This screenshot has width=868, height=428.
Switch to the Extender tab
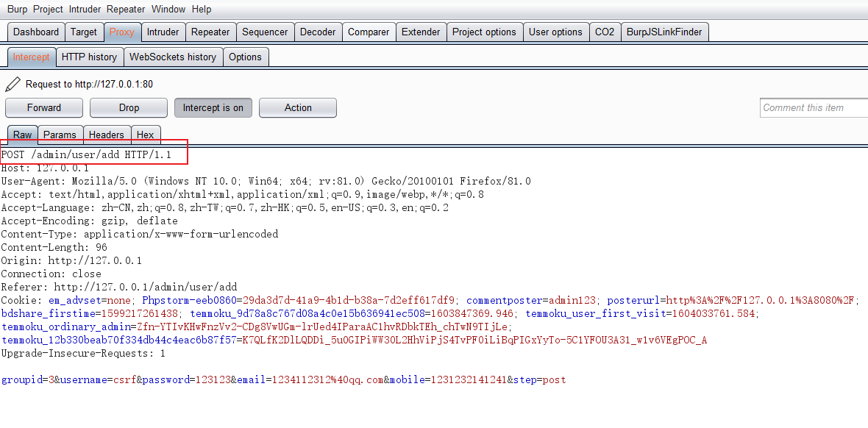pyautogui.click(x=421, y=32)
